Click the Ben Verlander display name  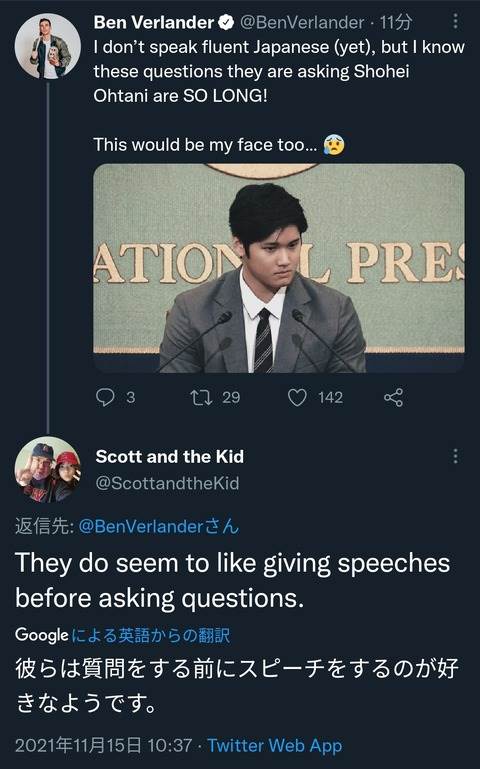pos(153,23)
